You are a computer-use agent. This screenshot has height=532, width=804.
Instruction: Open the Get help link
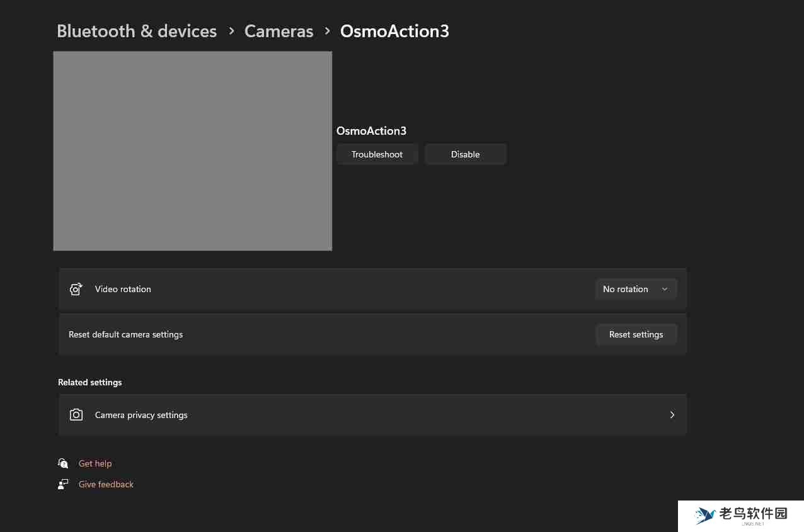[x=95, y=463]
